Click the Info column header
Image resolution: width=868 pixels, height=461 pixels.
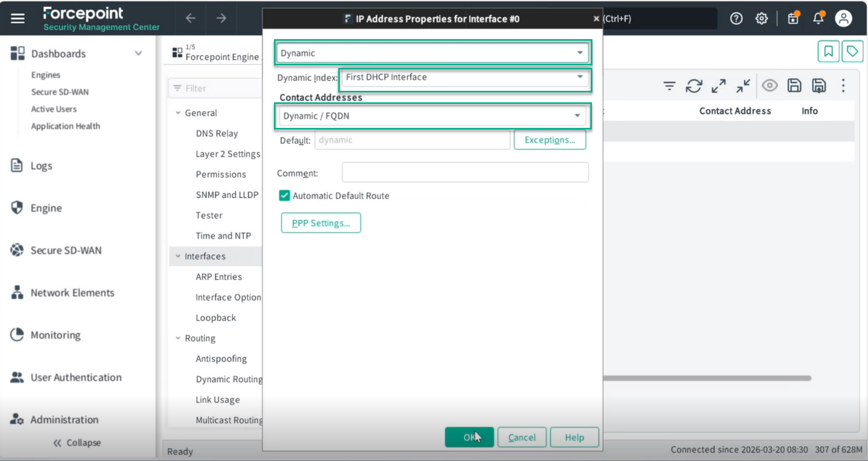pos(810,111)
